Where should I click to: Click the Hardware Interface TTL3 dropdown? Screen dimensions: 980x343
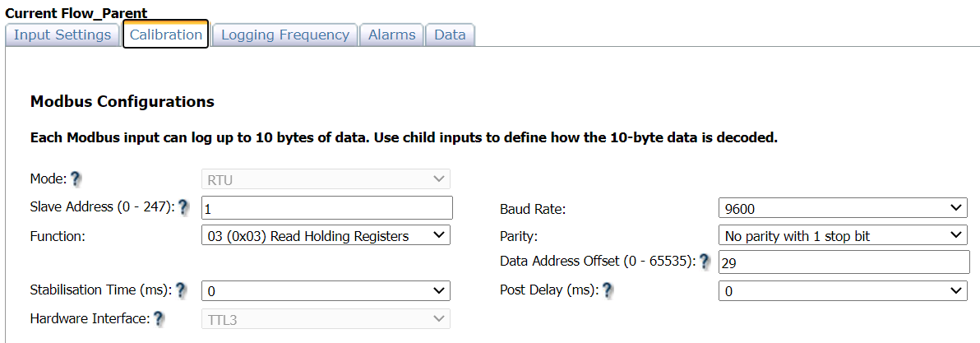click(x=326, y=319)
